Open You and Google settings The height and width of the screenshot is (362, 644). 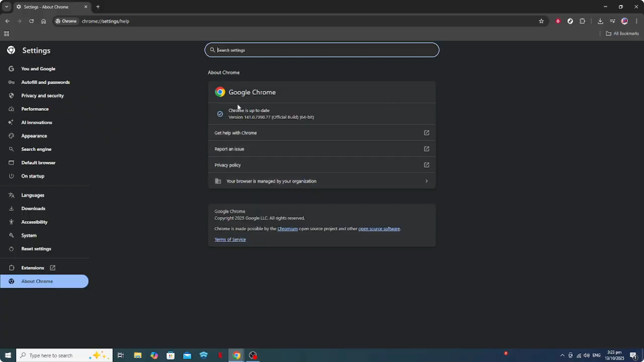38,69
